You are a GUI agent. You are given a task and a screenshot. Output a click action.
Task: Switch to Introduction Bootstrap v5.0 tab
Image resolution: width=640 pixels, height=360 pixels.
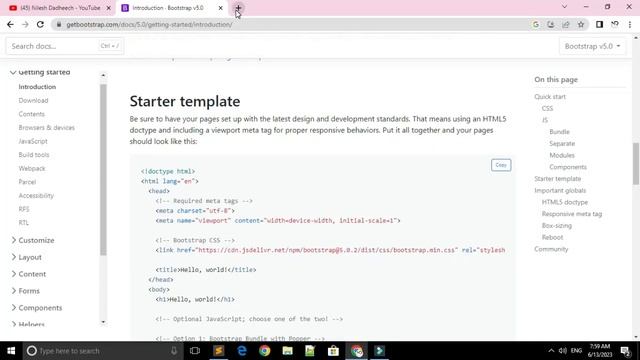tap(168, 8)
